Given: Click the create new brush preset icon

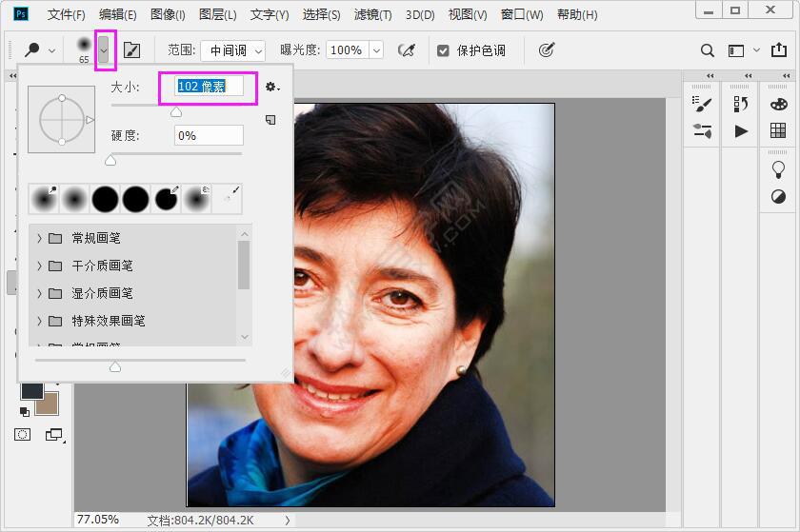Looking at the screenshot, I should tap(270, 120).
